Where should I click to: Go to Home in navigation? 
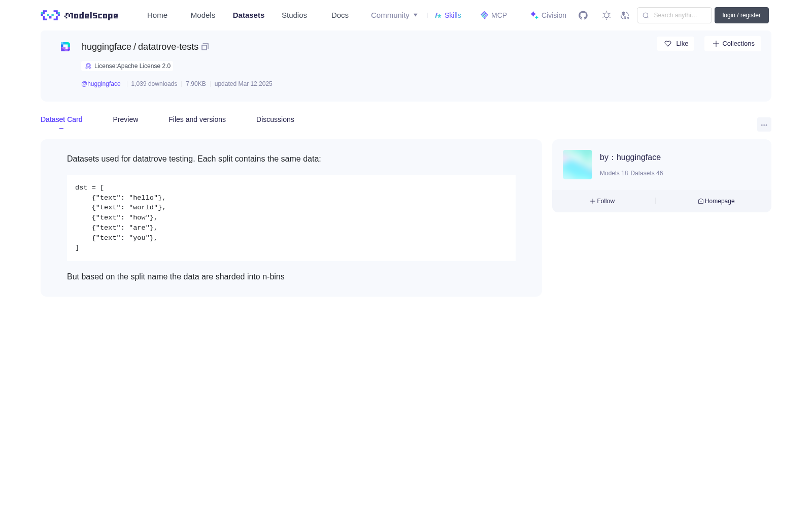[157, 15]
